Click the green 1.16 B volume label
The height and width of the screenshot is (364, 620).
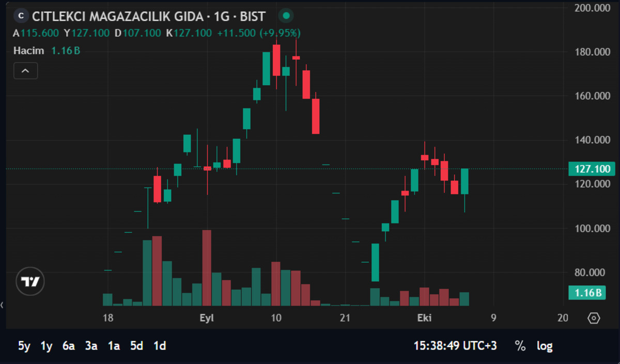pyautogui.click(x=587, y=293)
